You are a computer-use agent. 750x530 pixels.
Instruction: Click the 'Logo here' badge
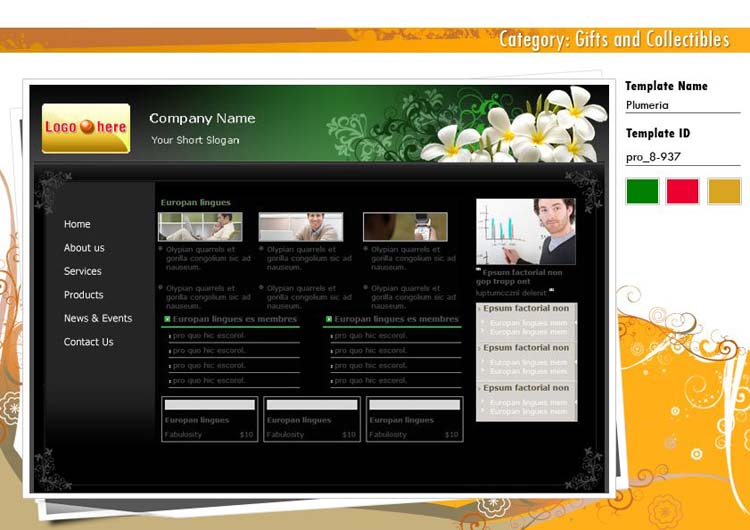point(86,128)
